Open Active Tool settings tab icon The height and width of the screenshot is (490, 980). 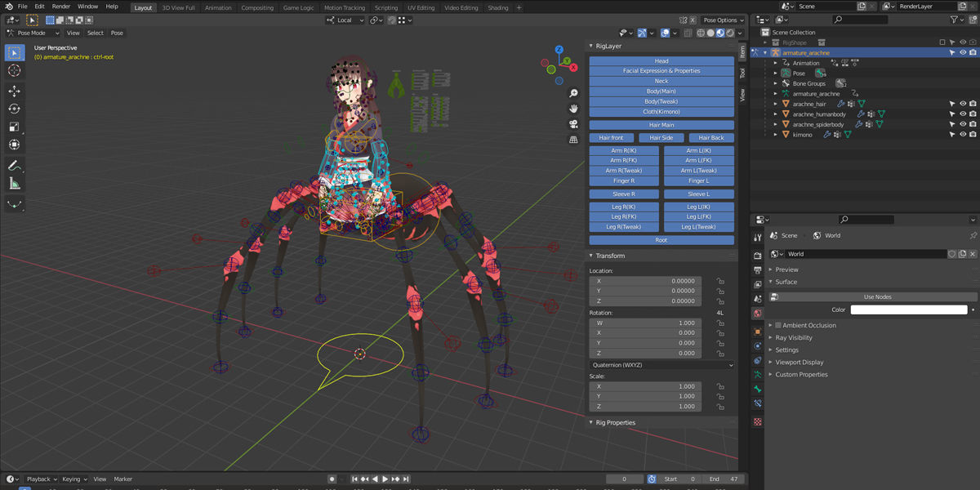pyautogui.click(x=758, y=237)
